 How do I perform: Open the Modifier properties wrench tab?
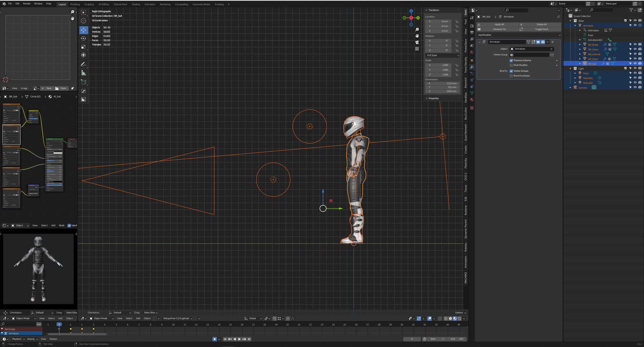click(472, 67)
